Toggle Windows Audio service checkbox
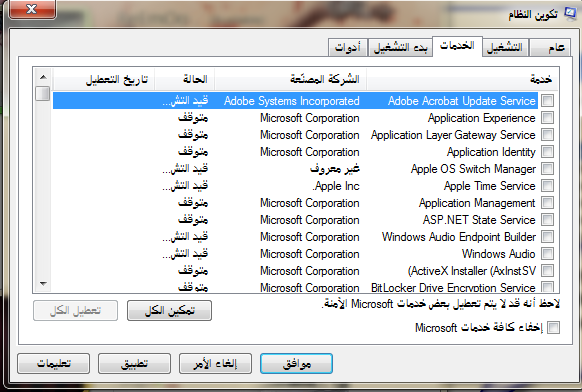Screen dimensions: 582x392 547,254
